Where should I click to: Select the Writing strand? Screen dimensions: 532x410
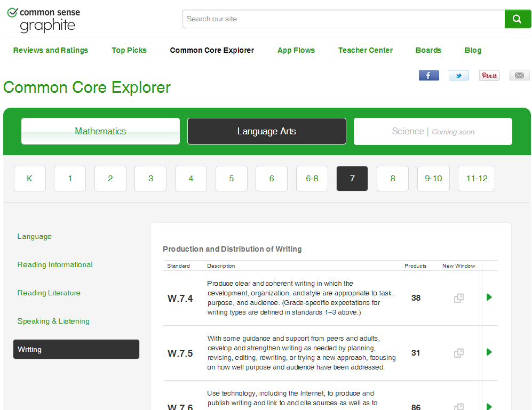tap(76, 349)
